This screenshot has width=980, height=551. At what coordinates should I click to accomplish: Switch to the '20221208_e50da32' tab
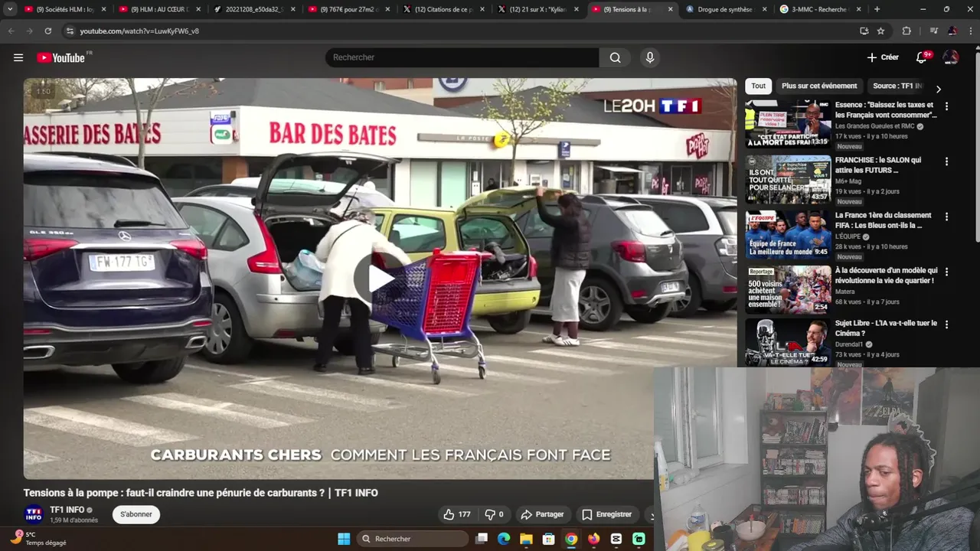point(253,9)
